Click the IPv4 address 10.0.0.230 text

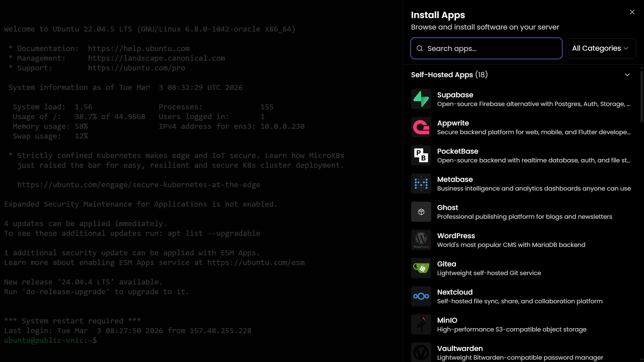coord(282,126)
